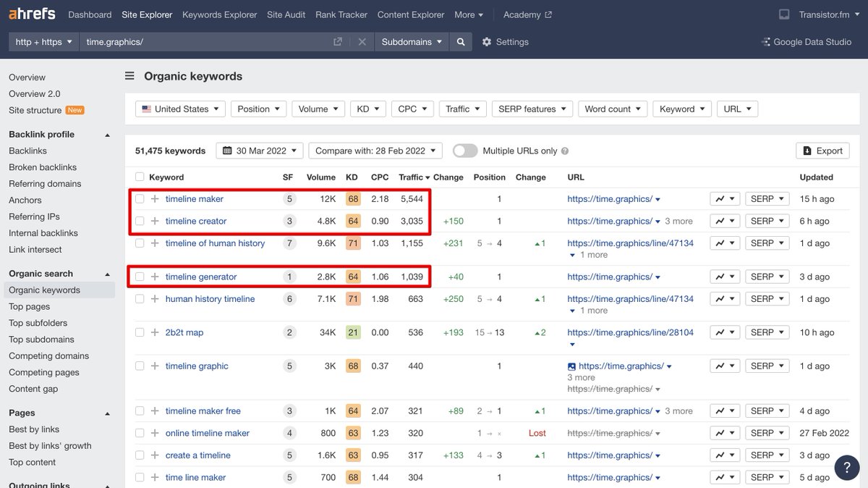Tick the select-all Keyword header checkbox
The width and height of the screenshot is (868, 488).
point(140,177)
